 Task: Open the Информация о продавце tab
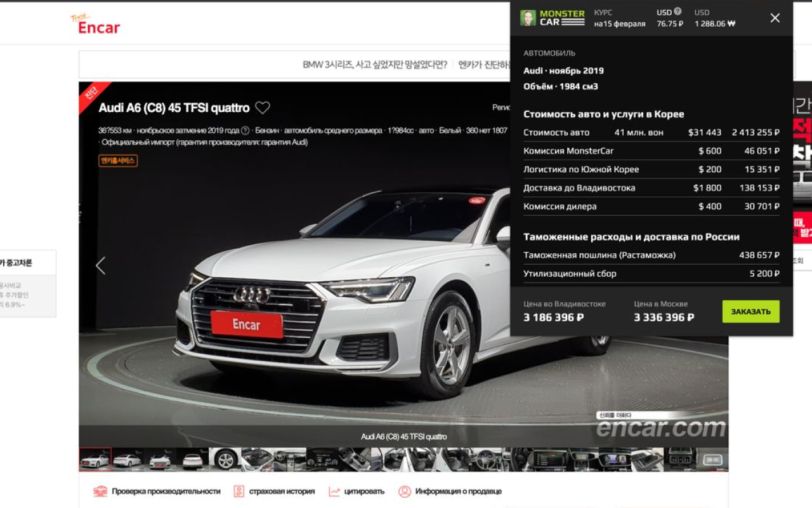[x=458, y=491]
